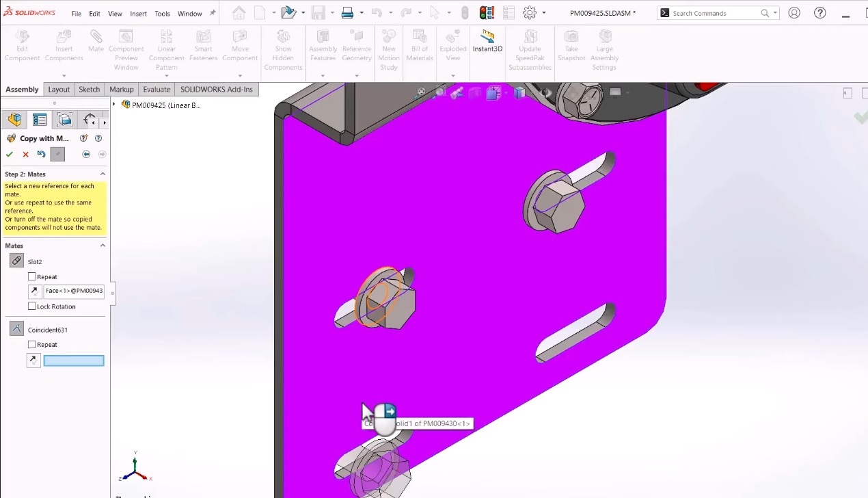Open the ConfigurationManager tab icon
Screen dimensions: 868x498
click(65, 120)
